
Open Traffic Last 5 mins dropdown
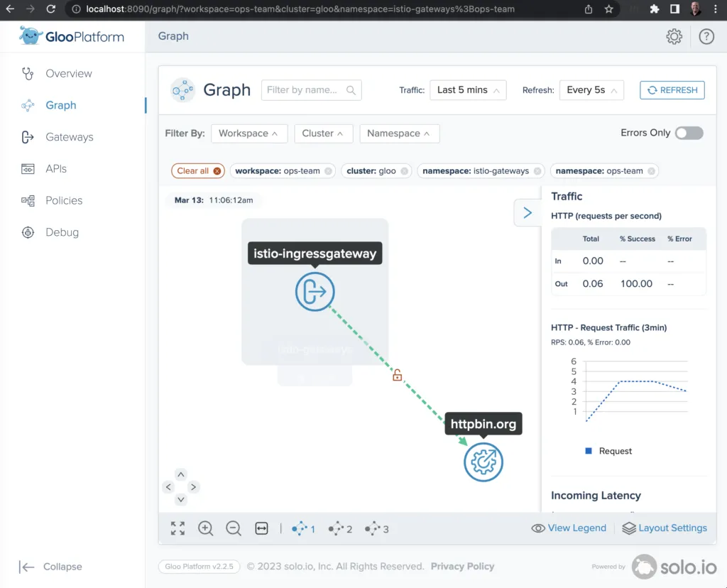click(x=468, y=90)
